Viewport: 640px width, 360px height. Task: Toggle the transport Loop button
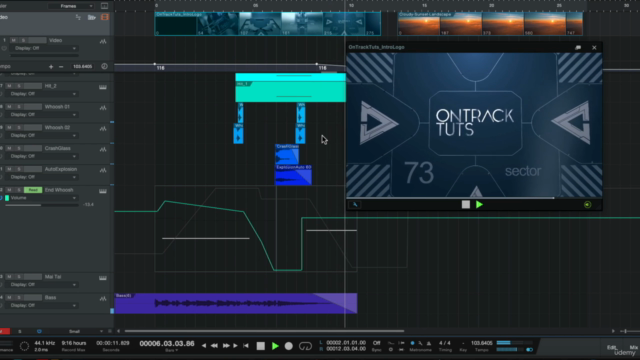pyautogui.click(x=305, y=346)
